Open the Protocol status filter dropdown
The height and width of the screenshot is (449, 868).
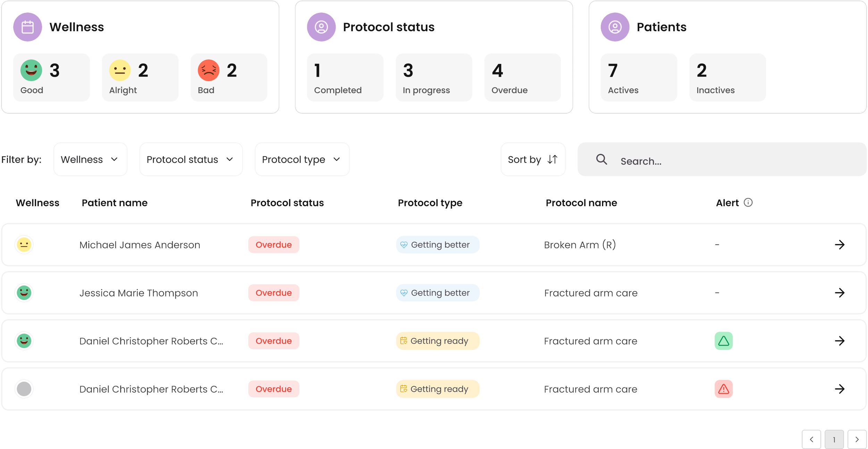pyautogui.click(x=191, y=159)
